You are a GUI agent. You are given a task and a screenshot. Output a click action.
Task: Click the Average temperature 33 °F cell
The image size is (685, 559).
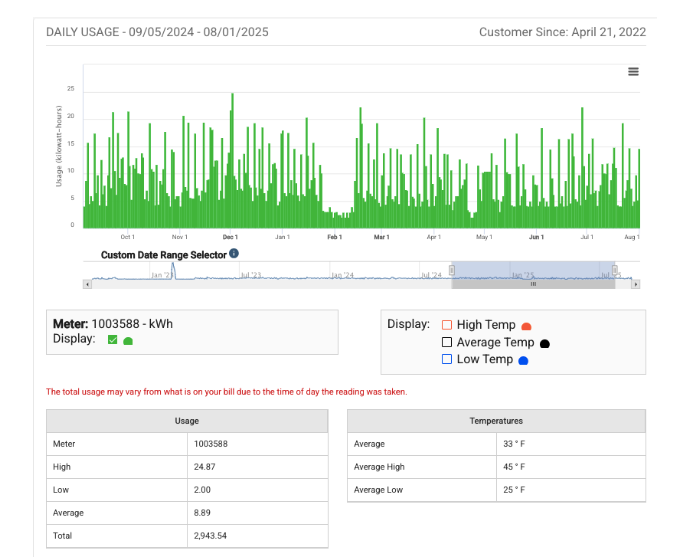pos(571,444)
